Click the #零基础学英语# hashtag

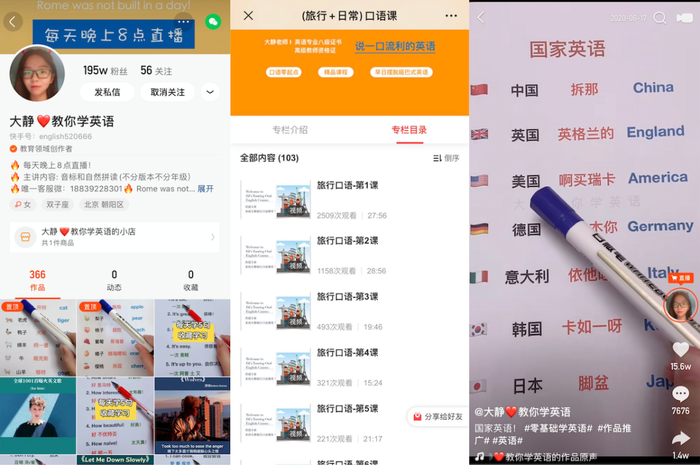(558, 428)
